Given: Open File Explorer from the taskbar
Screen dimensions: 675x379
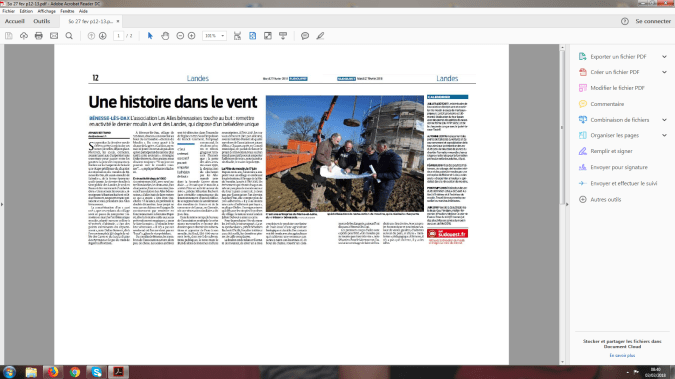Looking at the screenshot, I should click(31, 372).
